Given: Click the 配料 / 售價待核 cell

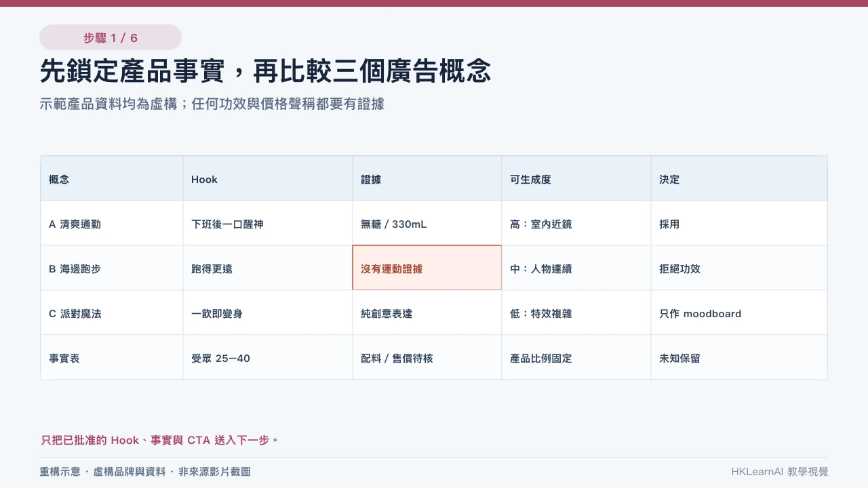Looking at the screenshot, I should click(427, 358).
